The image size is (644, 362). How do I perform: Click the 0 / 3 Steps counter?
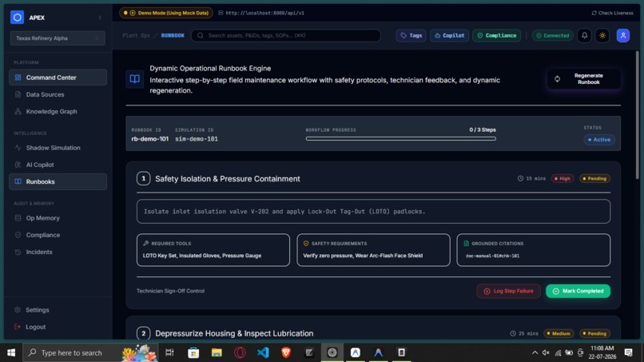483,129
